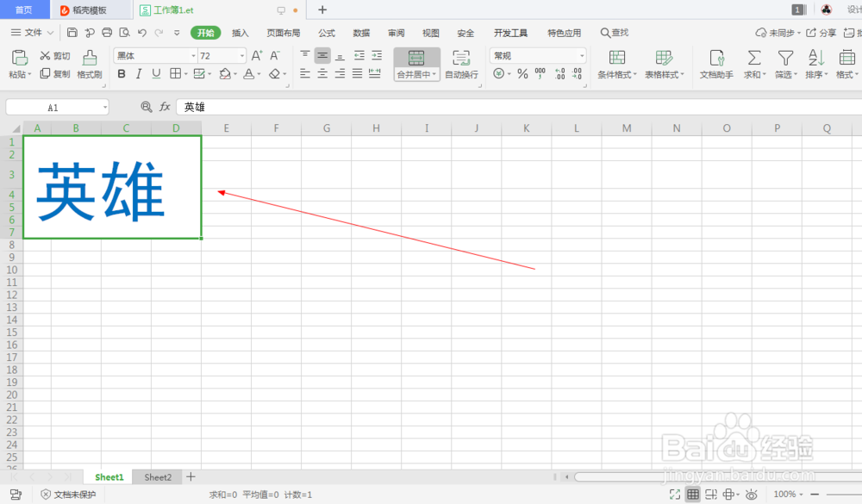The width and height of the screenshot is (862, 504).
Task: Select the merged cell containing 英雄
Action: coord(112,187)
